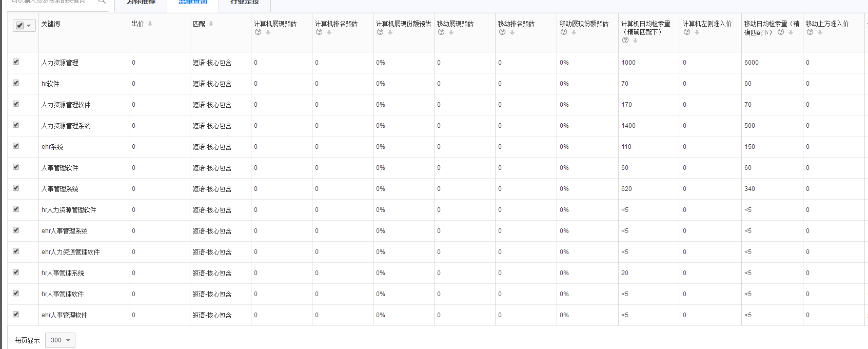Click the search magnifier icon in keyword box

tap(102, 2)
